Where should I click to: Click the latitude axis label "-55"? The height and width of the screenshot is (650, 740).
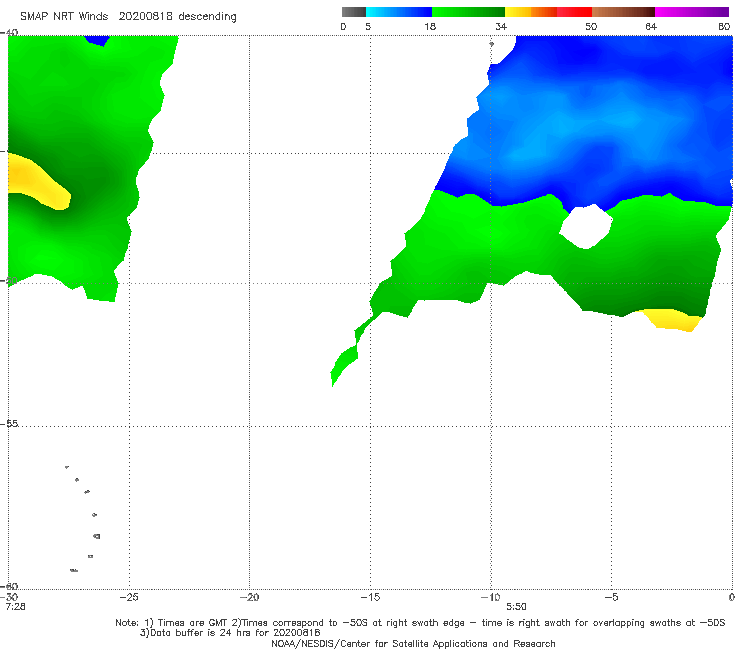pos(10,423)
